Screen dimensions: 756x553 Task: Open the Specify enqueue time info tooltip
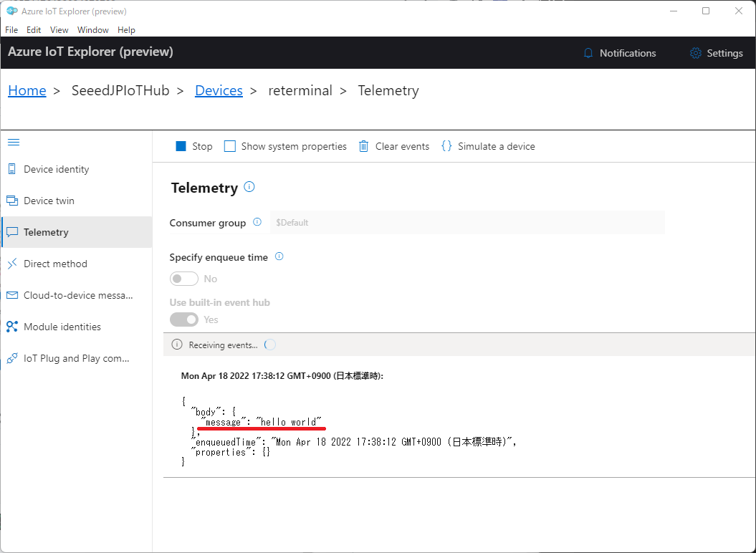279,256
